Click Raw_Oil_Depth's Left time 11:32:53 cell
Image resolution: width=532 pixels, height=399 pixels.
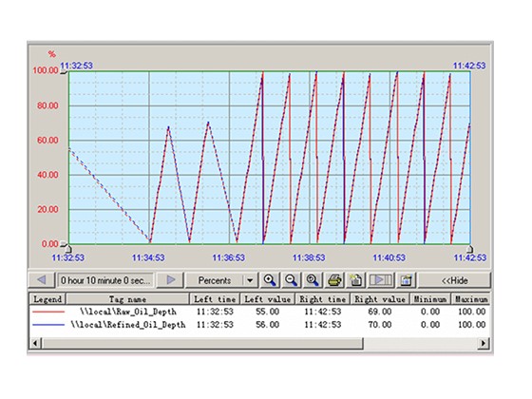[215, 312]
